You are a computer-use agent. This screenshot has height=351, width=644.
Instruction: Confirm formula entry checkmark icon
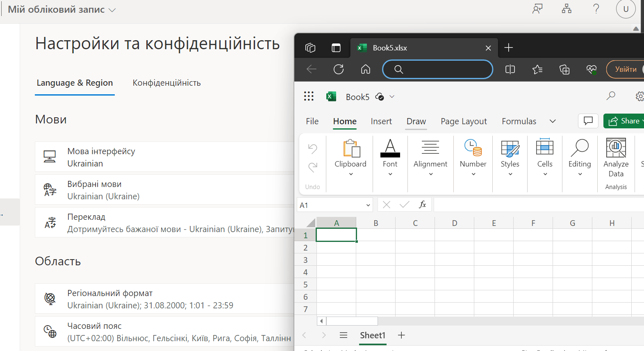pos(405,205)
